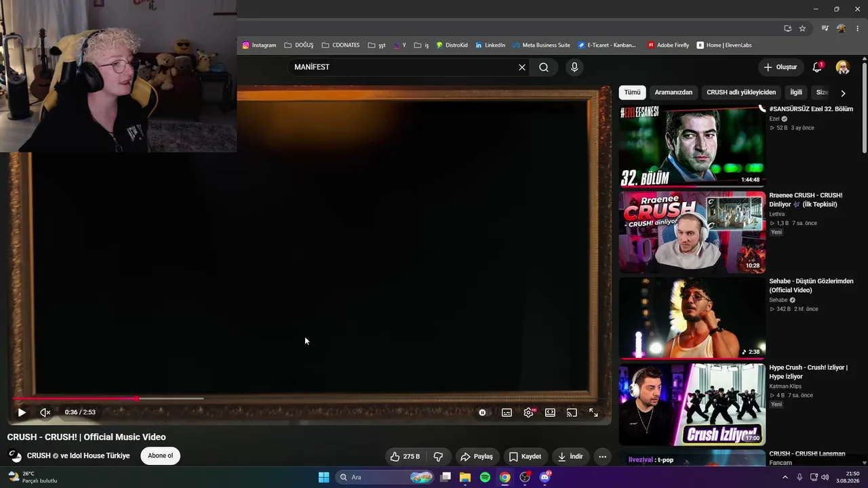Image resolution: width=868 pixels, height=488 pixels.
Task: Open Ezel 32. Bölüm thumbnail
Action: click(x=692, y=146)
